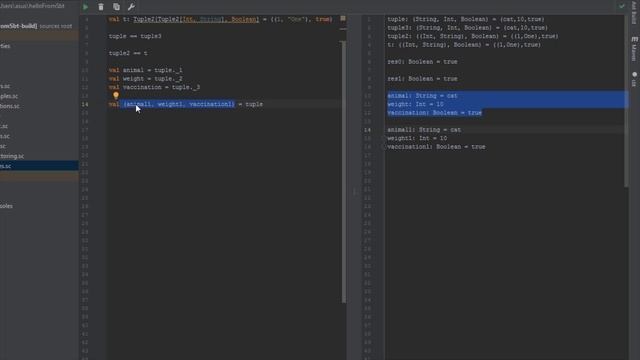Click output 'vaccination: Boolean = true'

[435, 113]
